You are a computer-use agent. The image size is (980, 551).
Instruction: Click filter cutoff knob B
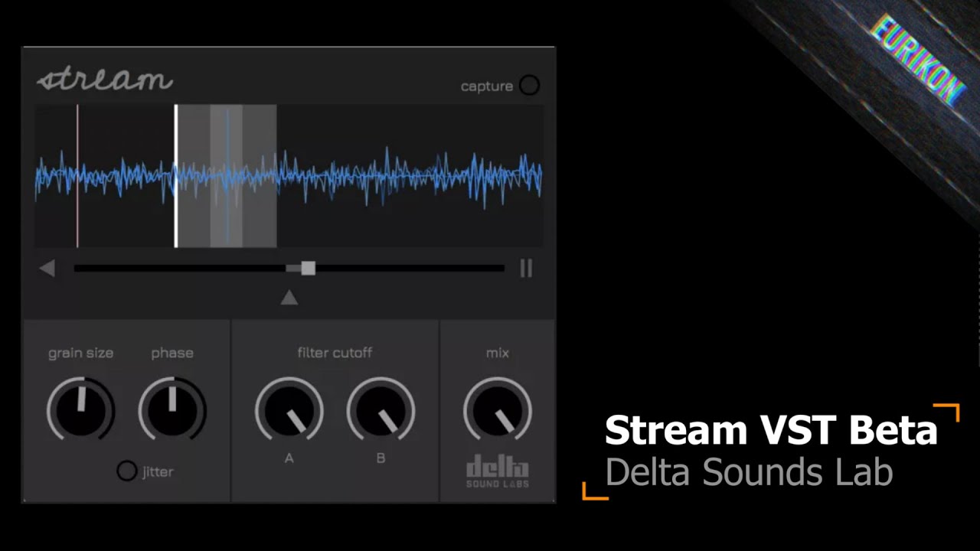tap(381, 410)
